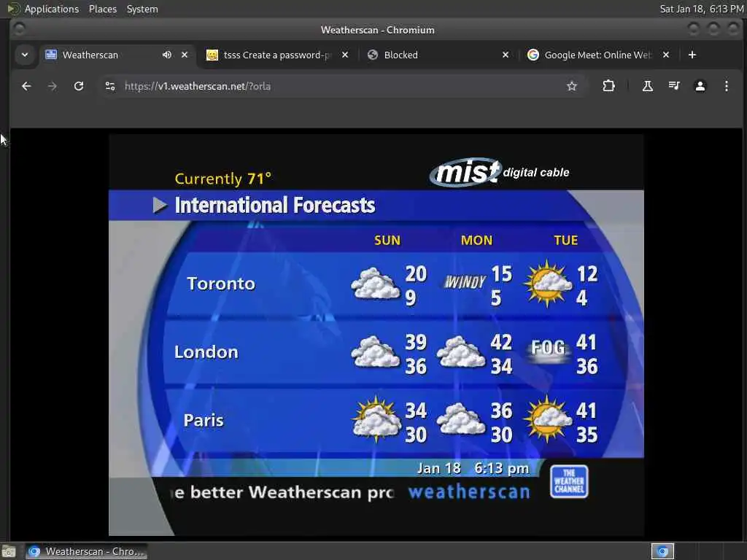Open the System menu
This screenshot has height=560, width=747.
pyautogui.click(x=142, y=9)
